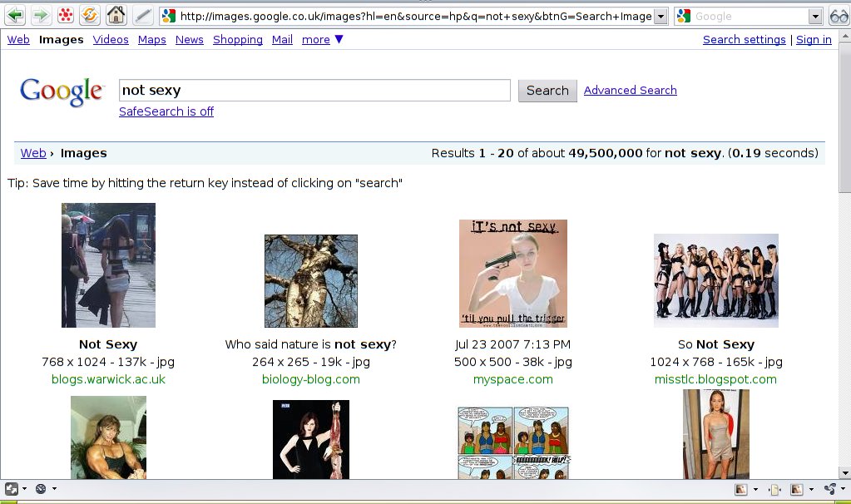Open the Maps tab
851x504 pixels.
coord(151,40)
